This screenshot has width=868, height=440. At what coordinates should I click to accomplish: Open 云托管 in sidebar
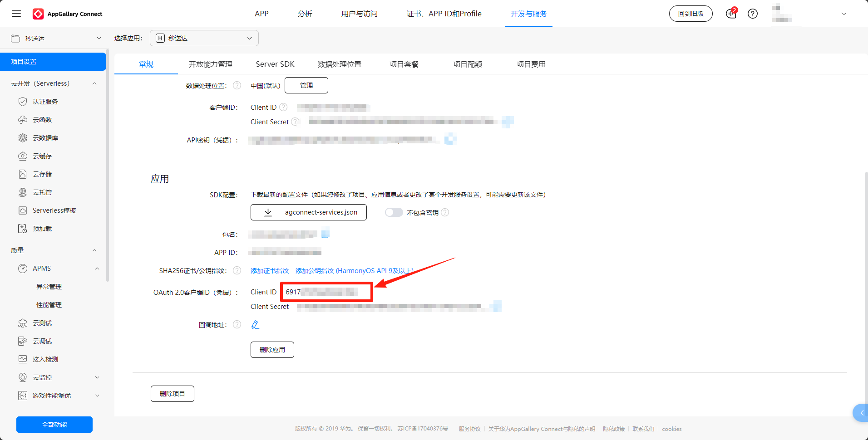(42, 192)
